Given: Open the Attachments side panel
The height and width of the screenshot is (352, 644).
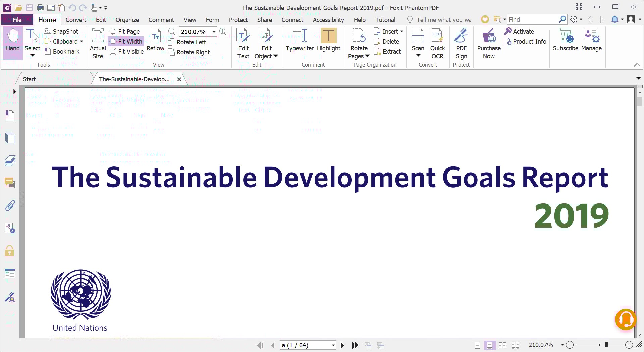Looking at the screenshot, I should pyautogui.click(x=10, y=206).
